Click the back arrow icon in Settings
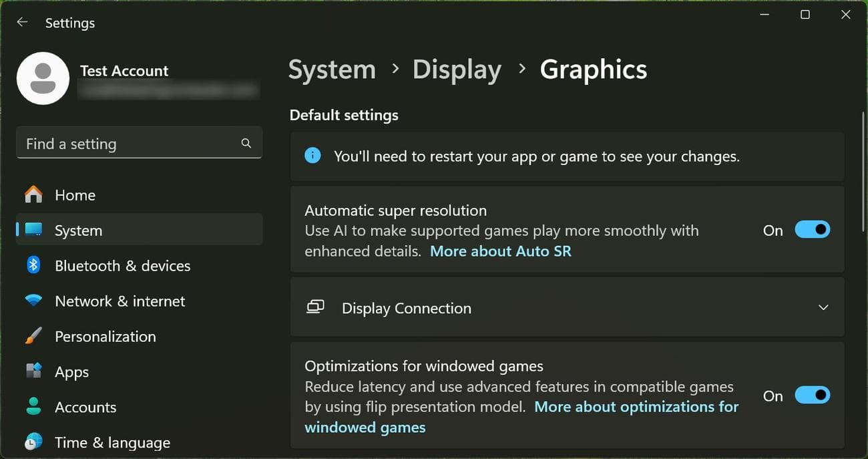This screenshot has width=868, height=459. click(23, 22)
